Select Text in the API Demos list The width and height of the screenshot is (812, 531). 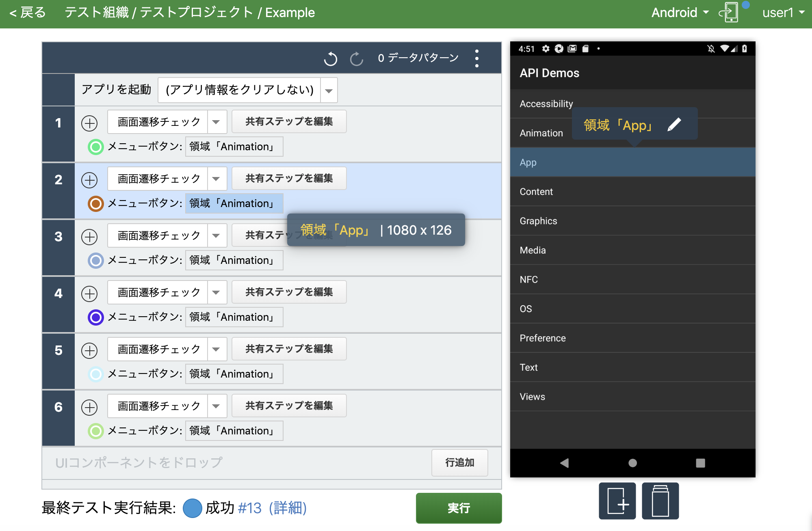click(632, 367)
